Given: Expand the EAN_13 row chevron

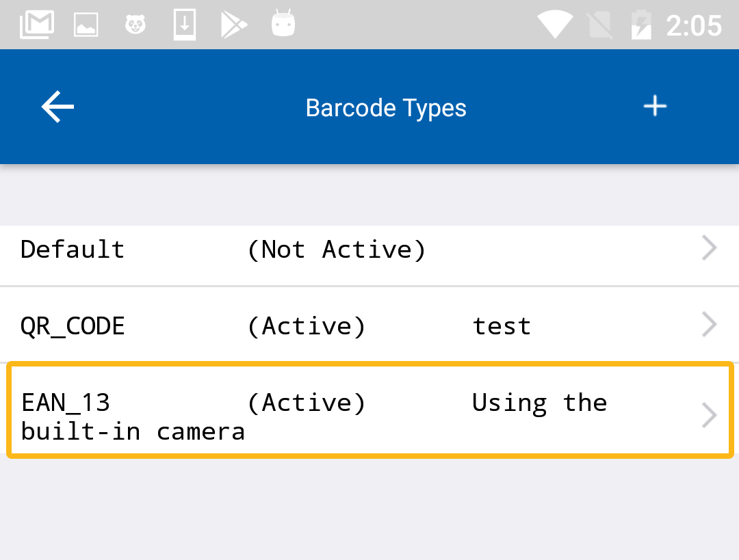Looking at the screenshot, I should pyautogui.click(x=710, y=415).
